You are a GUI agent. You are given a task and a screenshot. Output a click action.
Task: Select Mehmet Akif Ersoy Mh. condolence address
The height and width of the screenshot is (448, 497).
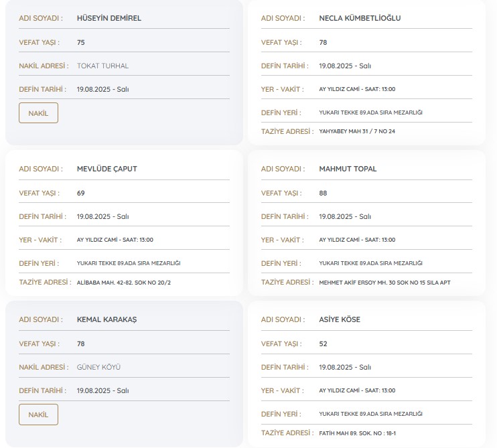click(384, 283)
